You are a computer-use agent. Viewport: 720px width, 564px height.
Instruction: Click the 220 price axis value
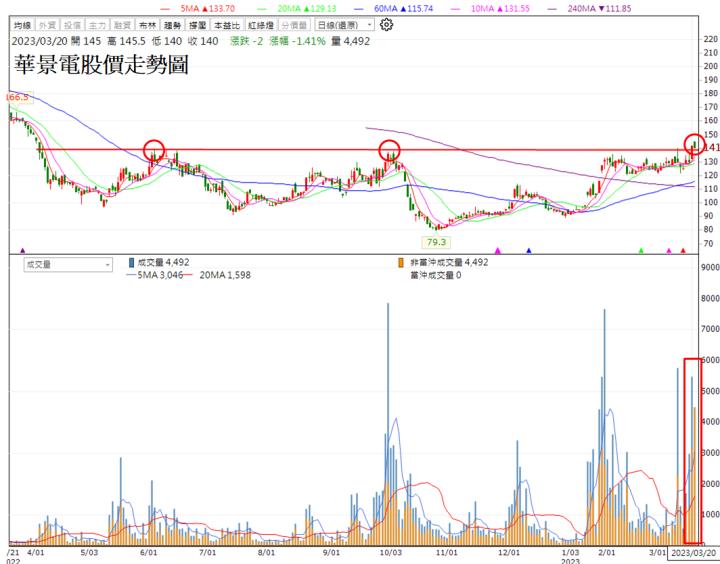(x=710, y=39)
